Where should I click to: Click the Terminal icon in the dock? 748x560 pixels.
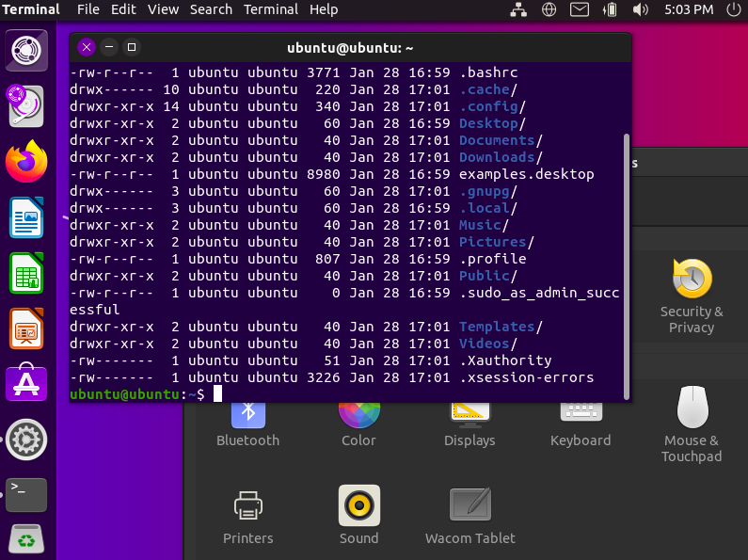coord(26,494)
